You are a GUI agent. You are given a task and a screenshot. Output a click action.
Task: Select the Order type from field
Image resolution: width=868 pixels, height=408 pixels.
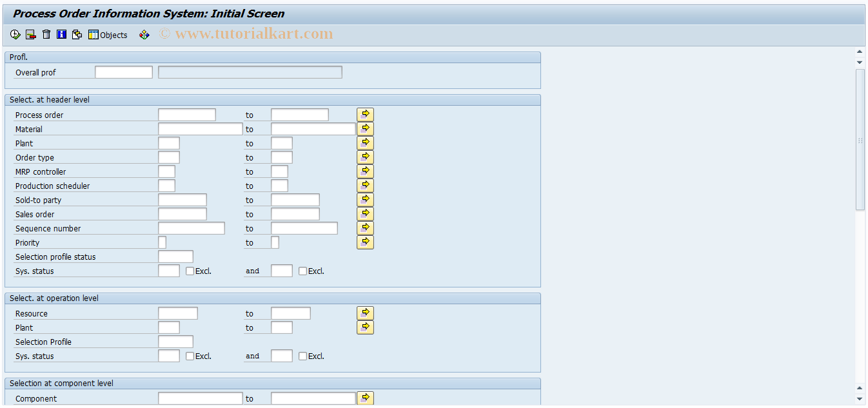coord(169,157)
